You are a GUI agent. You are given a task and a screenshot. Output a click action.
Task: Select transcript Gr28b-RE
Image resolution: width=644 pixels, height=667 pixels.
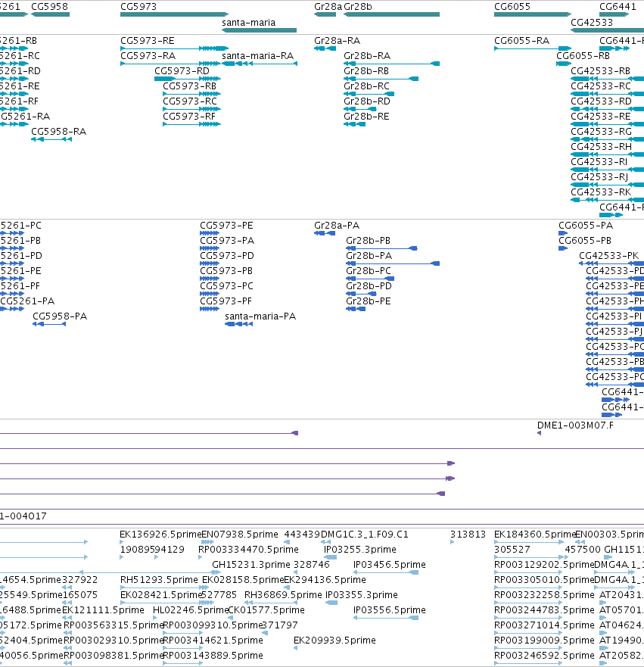click(x=366, y=116)
